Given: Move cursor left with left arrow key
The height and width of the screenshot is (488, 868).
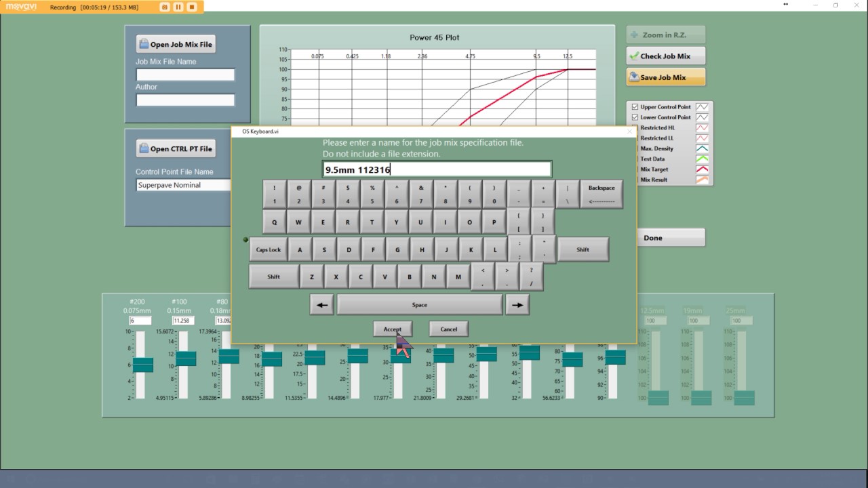Looking at the screenshot, I should [322, 305].
